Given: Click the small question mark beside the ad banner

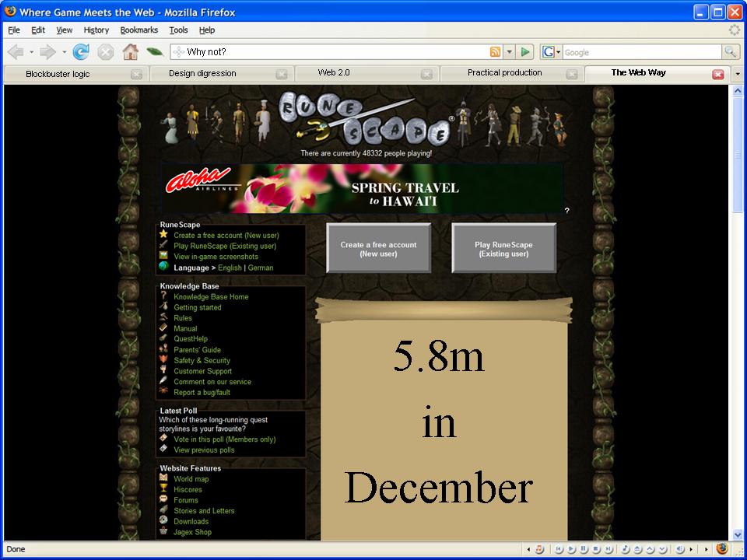Looking at the screenshot, I should click(x=567, y=211).
